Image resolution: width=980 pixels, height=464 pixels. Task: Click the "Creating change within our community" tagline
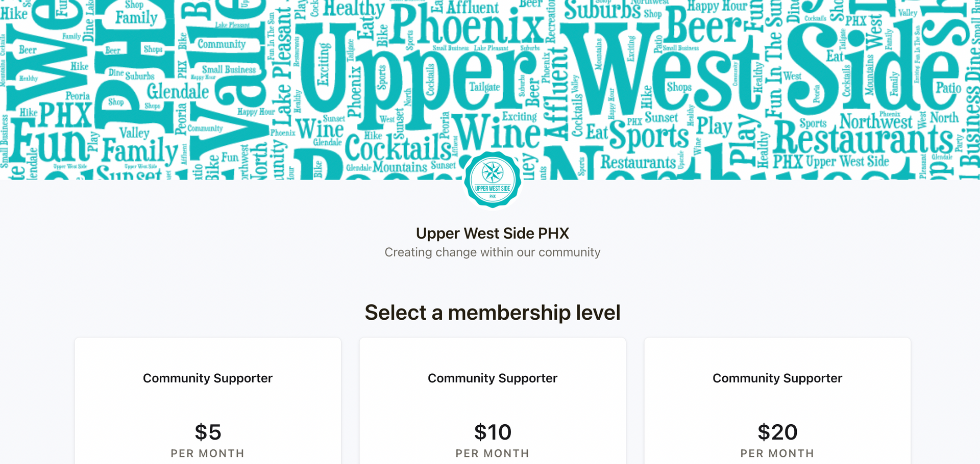click(493, 252)
